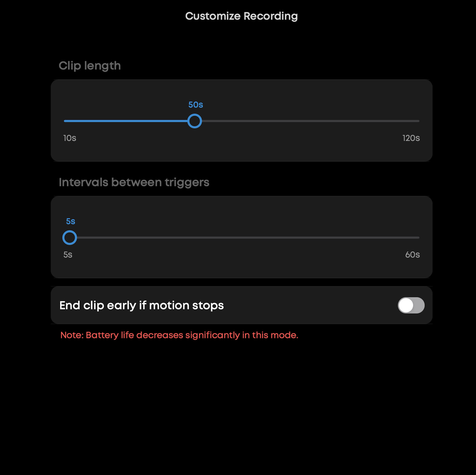
Task: Click the blue 50s value label
Action: pyautogui.click(x=195, y=105)
